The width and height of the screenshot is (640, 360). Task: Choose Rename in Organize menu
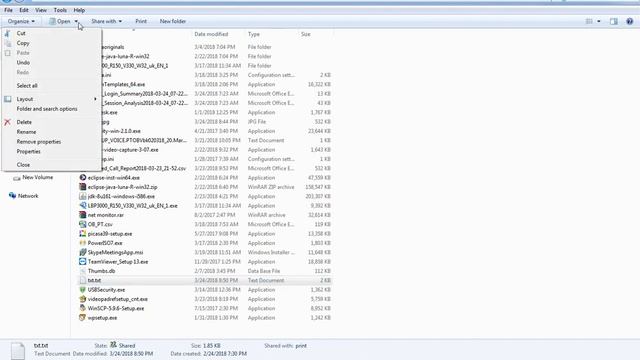(26, 132)
